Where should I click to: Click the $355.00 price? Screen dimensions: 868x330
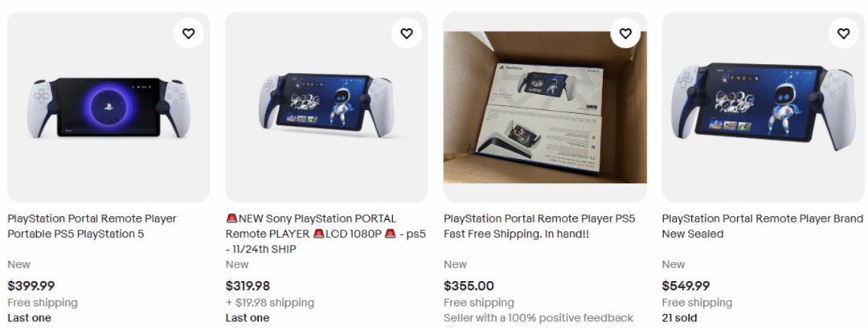(469, 286)
